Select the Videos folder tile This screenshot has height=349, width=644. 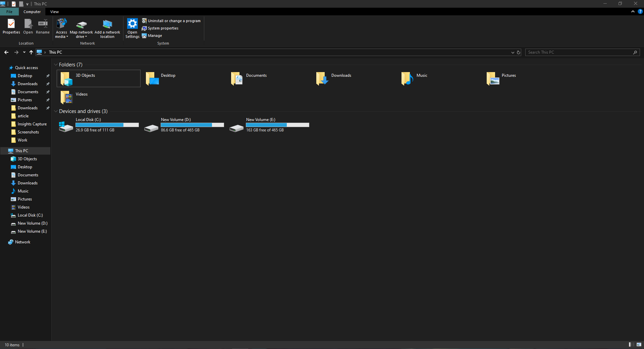[99, 97]
